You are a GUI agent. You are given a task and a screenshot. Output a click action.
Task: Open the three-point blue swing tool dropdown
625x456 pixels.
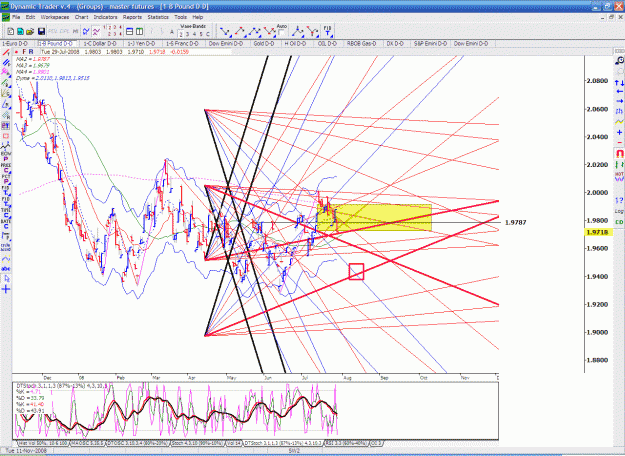click(x=254, y=31)
